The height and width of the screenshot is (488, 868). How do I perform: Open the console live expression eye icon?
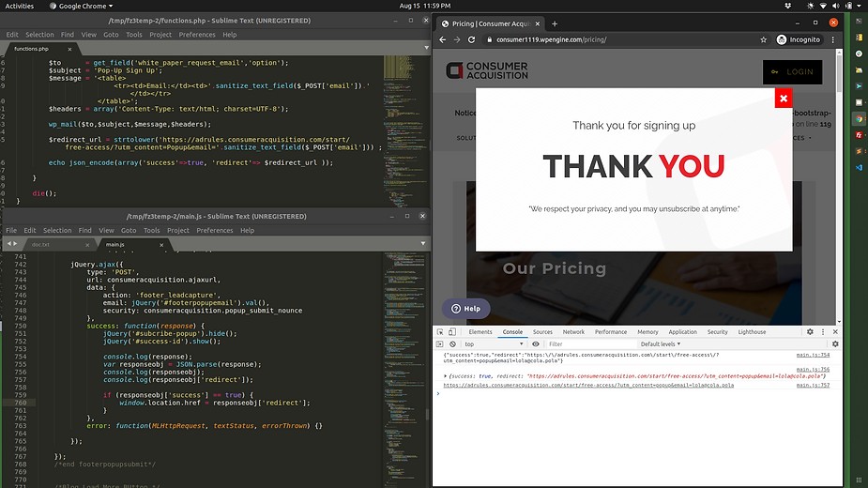[535, 344]
